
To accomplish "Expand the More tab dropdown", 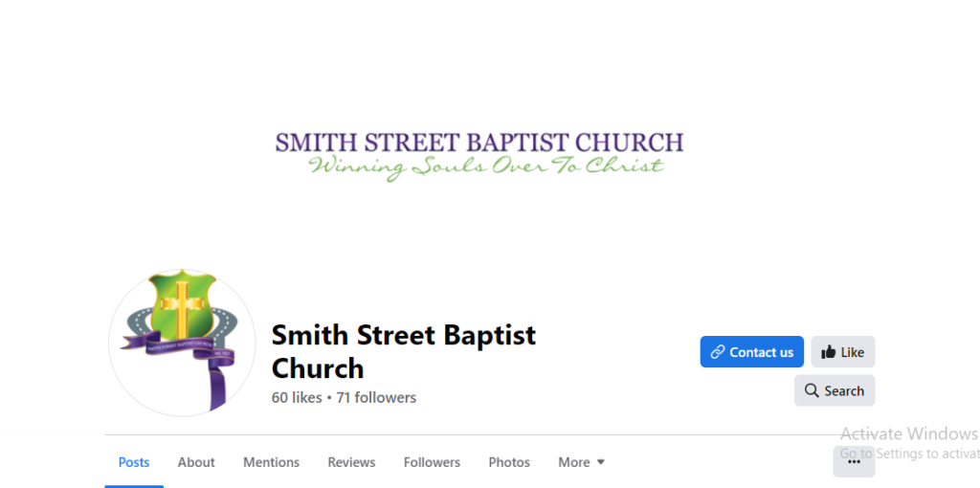I will (x=581, y=462).
